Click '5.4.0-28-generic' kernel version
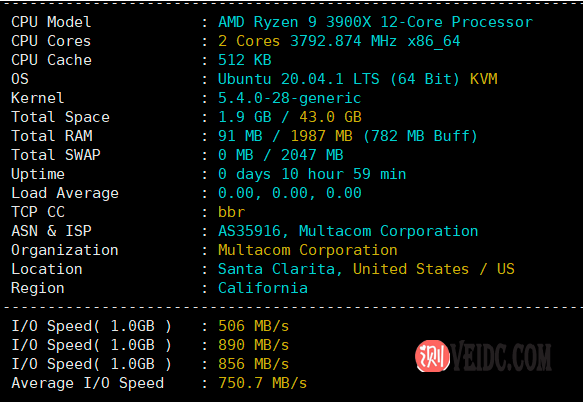Image resolution: width=583 pixels, height=402 pixels. pyautogui.click(x=289, y=98)
